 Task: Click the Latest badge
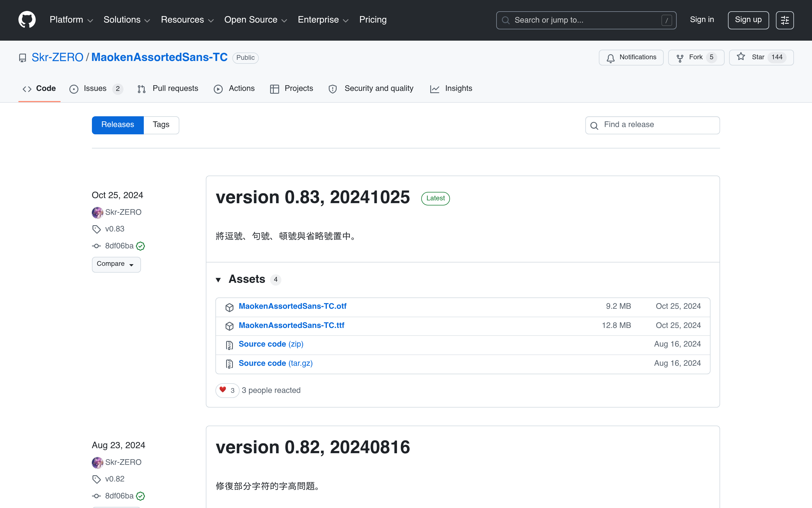(x=435, y=198)
